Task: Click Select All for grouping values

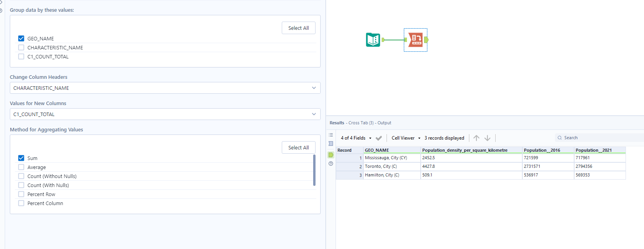Action: pos(298,28)
